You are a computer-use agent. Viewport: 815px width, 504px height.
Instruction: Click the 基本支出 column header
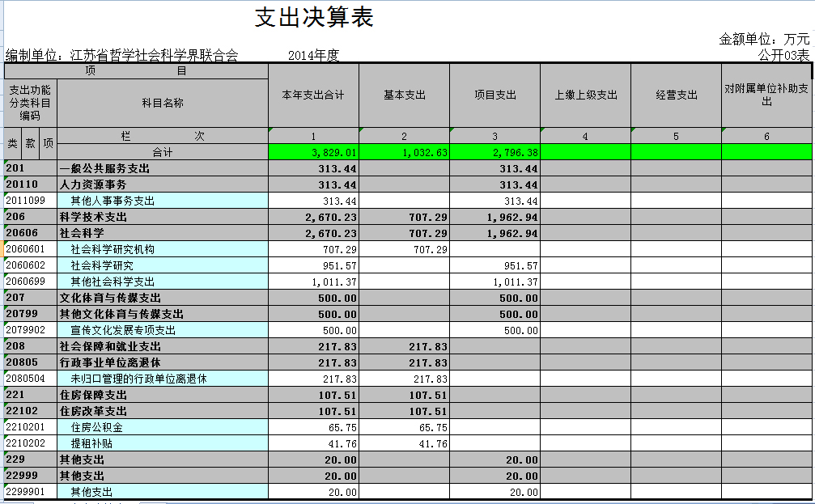point(404,92)
